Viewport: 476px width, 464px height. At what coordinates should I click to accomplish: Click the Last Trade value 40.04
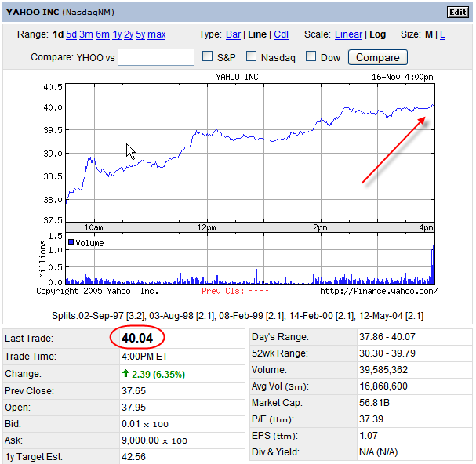coord(137,338)
